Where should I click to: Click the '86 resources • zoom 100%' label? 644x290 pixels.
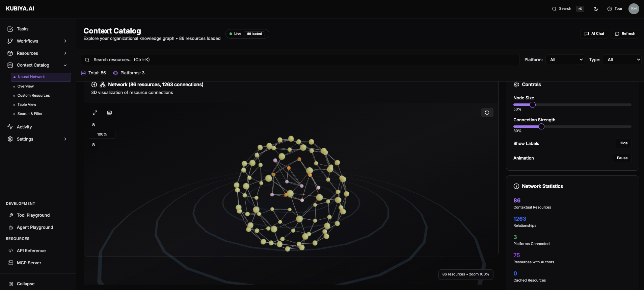(x=466, y=274)
